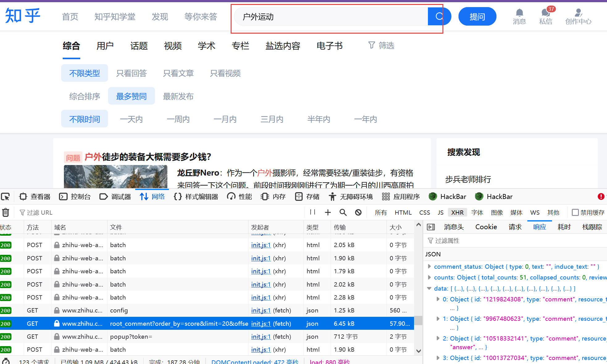The height and width of the screenshot is (364, 607).
Task: Open the 内存 memory panel
Action: [273, 196]
